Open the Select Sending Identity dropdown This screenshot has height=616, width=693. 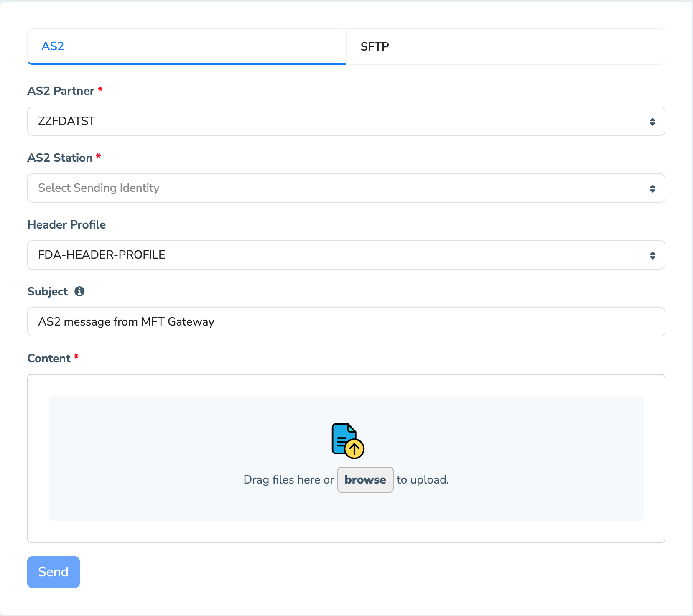[x=346, y=188]
